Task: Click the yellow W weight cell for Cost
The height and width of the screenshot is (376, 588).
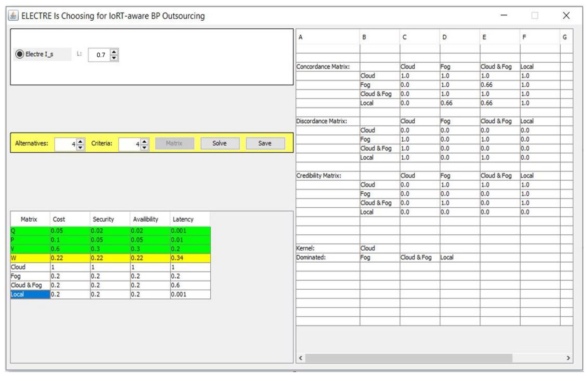Action: (70, 258)
